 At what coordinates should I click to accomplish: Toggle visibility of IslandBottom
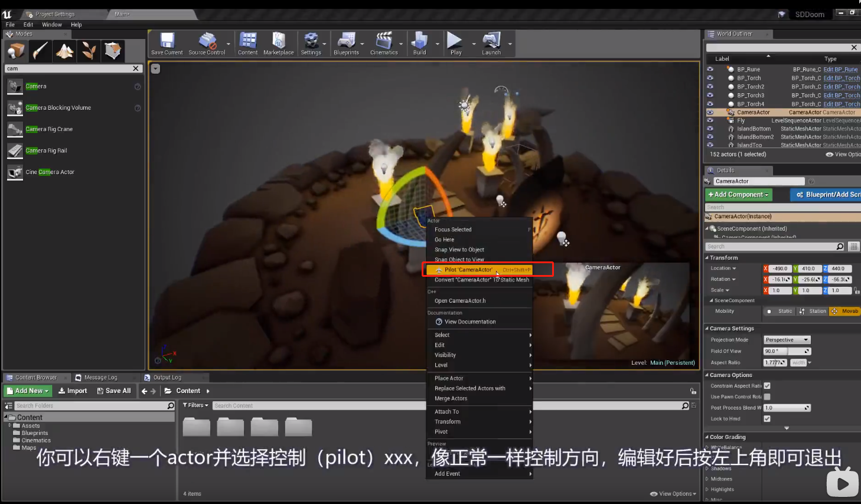click(710, 128)
